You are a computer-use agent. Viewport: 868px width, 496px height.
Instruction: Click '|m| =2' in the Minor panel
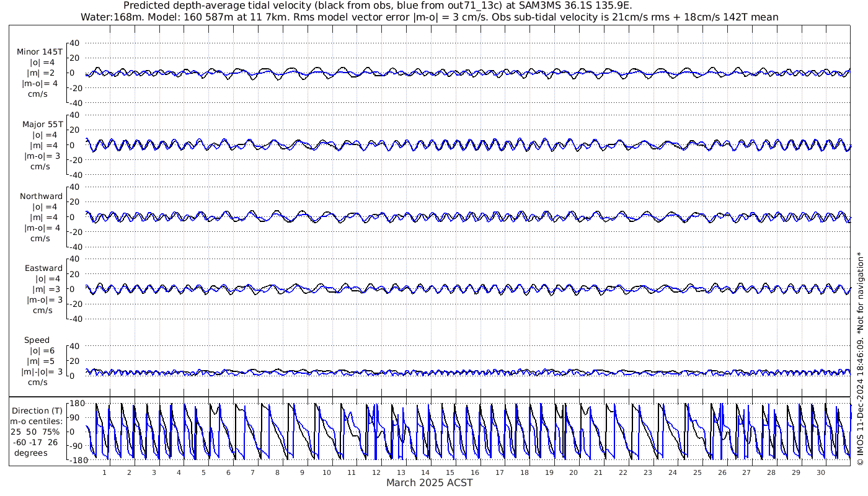[42, 73]
